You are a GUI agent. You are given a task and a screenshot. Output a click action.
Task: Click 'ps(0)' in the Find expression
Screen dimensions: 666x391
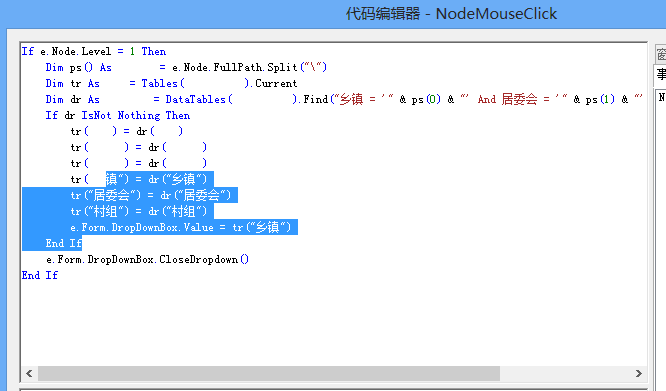point(426,99)
